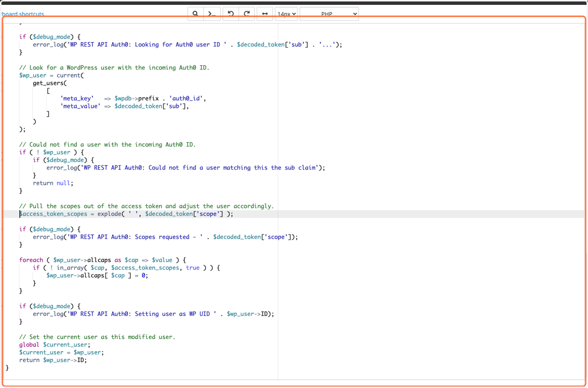The height and width of the screenshot is (388, 588).
Task: Click comment 'Pull the scopes out'
Action: 147,206
